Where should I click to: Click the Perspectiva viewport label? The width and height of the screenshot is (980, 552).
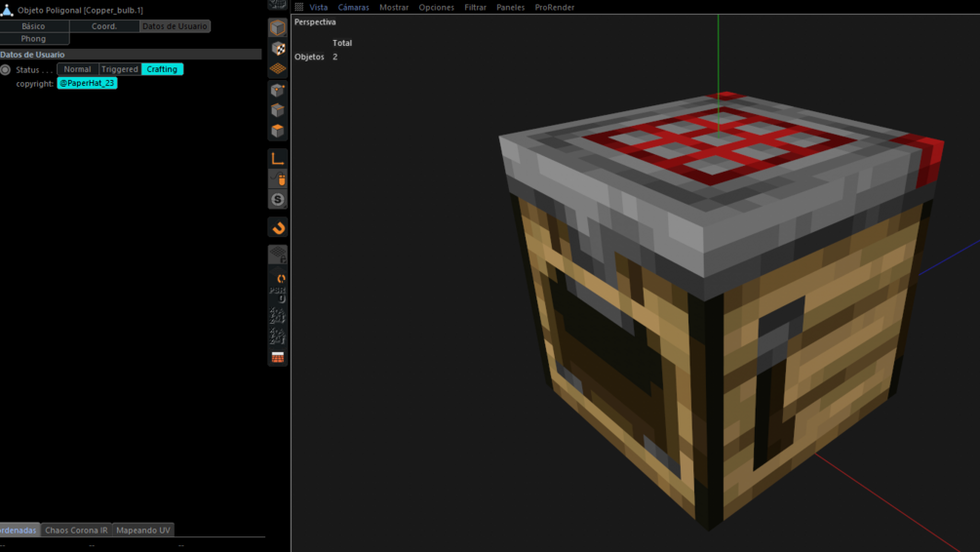pyautogui.click(x=315, y=21)
